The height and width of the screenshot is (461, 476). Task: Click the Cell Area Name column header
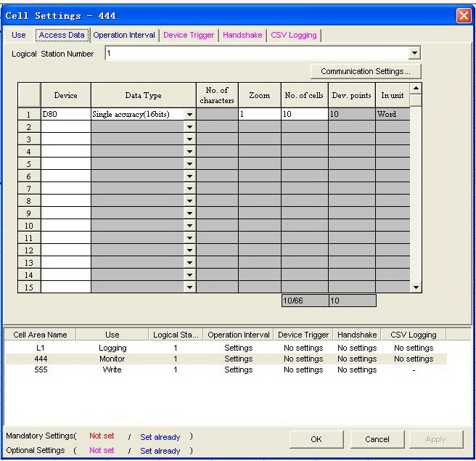coord(41,335)
